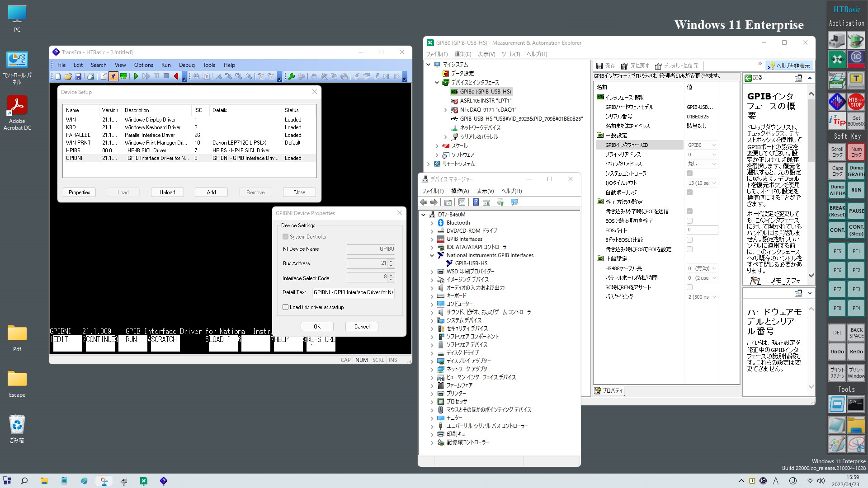Click green Run play icon in HTBasic toolbar
Viewport: 868px width, 488px height.
click(x=136, y=76)
